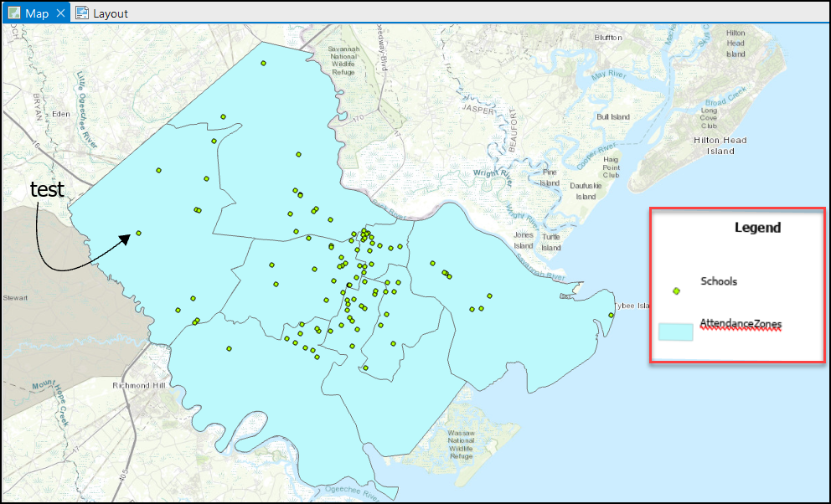Click the northernmost school point marker

coord(263,63)
